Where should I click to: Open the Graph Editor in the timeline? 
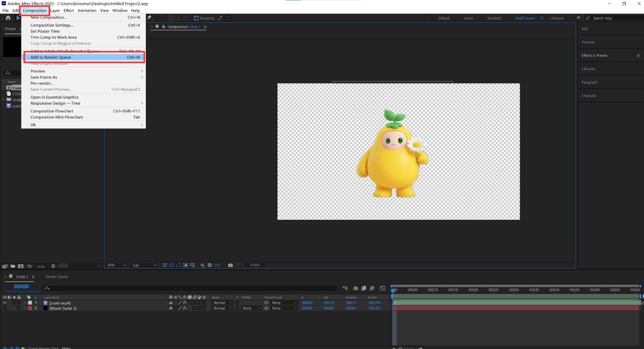(x=383, y=288)
